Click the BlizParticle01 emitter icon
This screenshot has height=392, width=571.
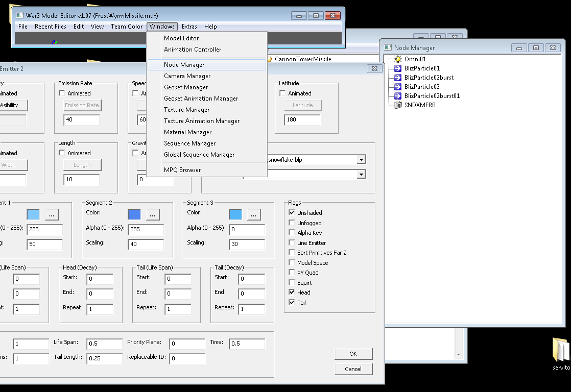tap(398, 68)
